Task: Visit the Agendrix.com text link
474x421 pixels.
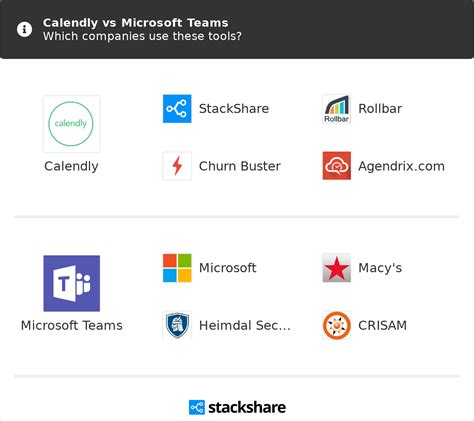Action: (401, 166)
